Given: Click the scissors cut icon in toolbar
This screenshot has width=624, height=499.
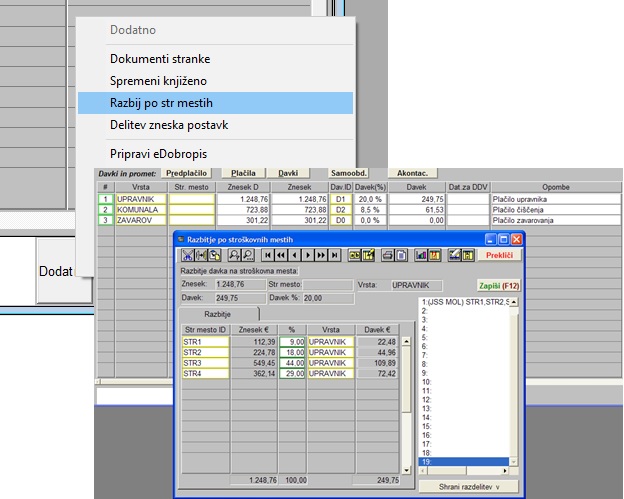Looking at the screenshot, I should click(x=187, y=255).
